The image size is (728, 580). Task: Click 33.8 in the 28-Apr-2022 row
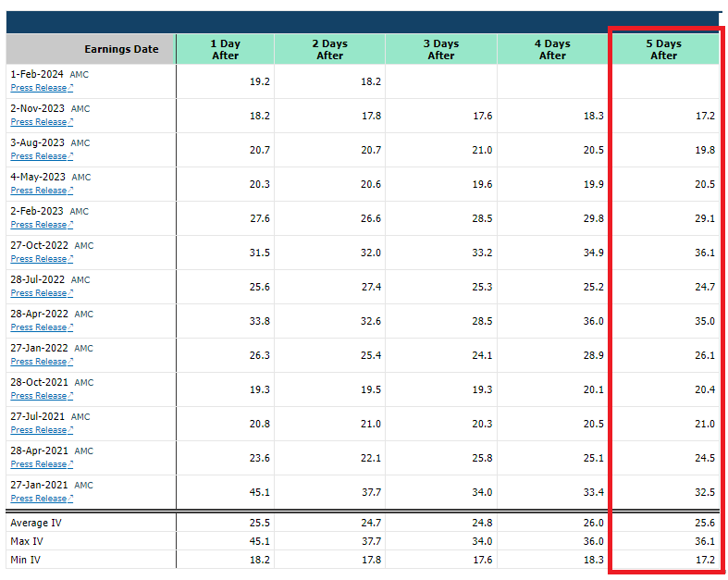pyautogui.click(x=260, y=321)
